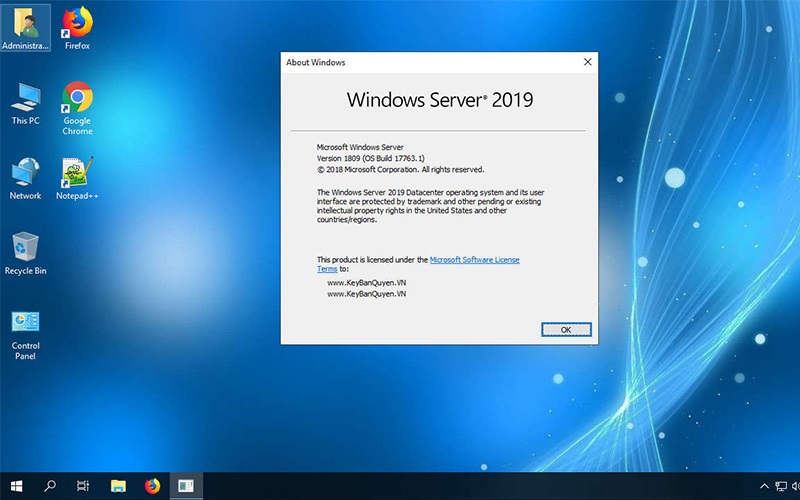Click the second www.KeyBanQuyen.VN licensee line
Viewport: 800px width, 500px height.
(x=367, y=294)
